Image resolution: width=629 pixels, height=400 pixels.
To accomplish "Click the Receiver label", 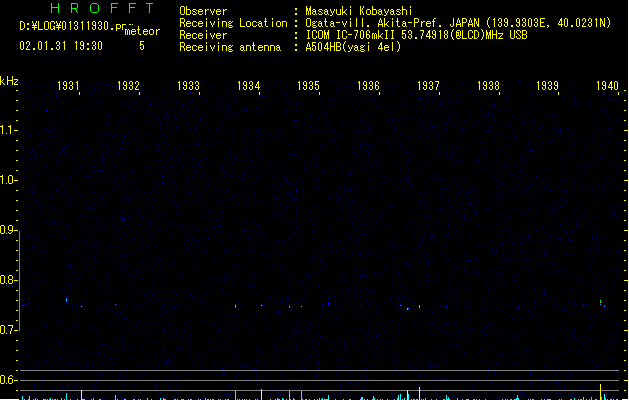I will 203,35.
